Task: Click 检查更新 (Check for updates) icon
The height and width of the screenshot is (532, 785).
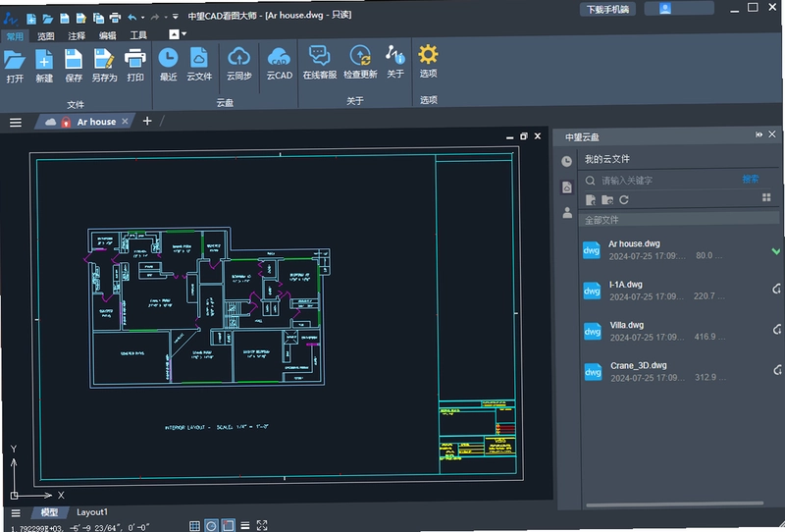Action: [360, 55]
